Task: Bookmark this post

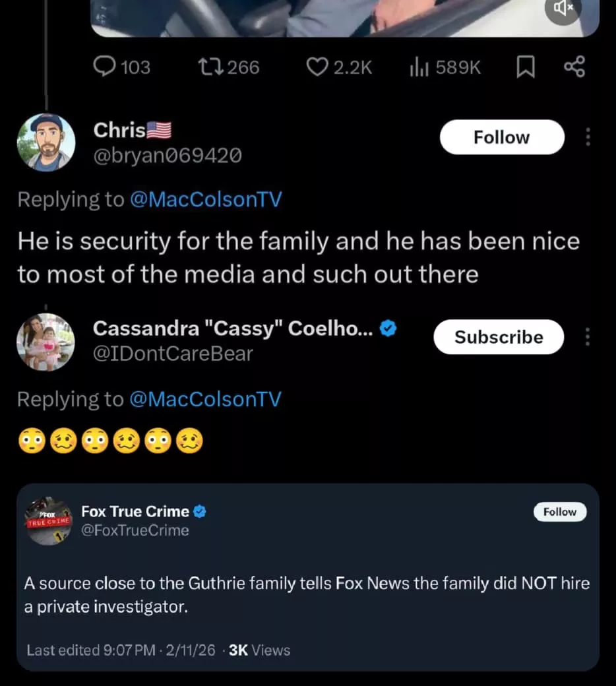Action: (x=525, y=67)
